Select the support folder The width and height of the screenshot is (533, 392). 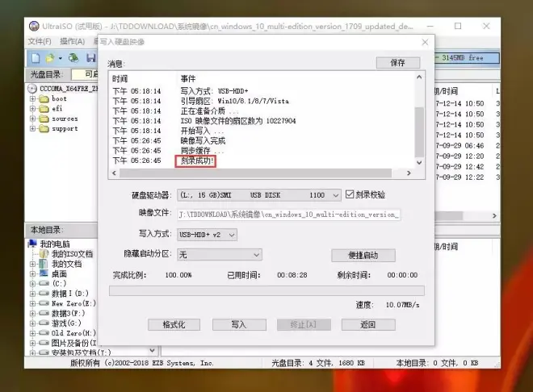(60, 128)
